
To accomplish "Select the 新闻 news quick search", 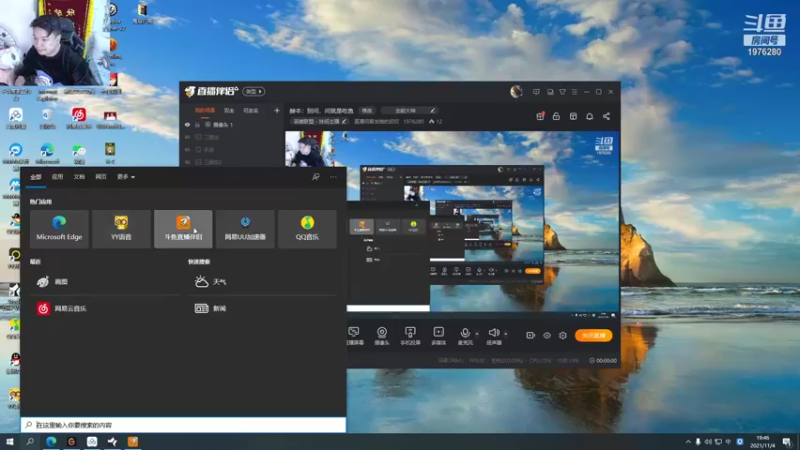I will point(263,309).
